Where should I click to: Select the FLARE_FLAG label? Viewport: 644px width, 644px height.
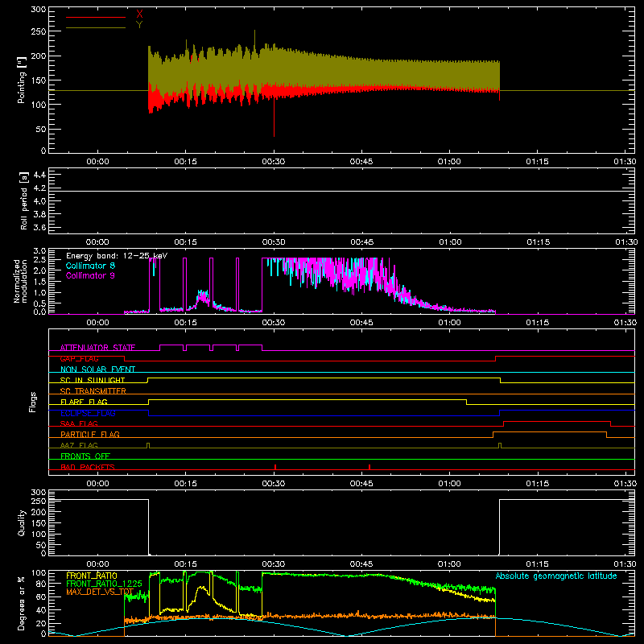(x=84, y=402)
